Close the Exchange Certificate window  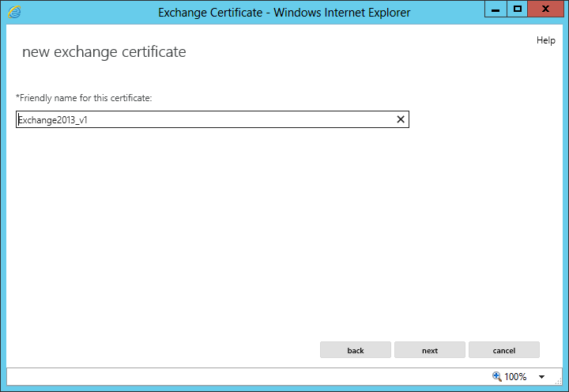pyautogui.click(x=545, y=9)
